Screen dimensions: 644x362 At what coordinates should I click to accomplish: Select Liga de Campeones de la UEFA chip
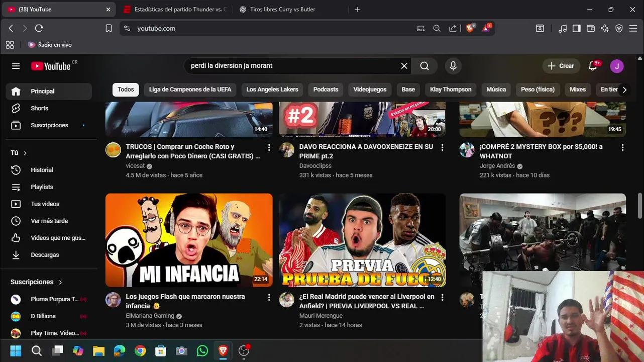tap(190, 89)
